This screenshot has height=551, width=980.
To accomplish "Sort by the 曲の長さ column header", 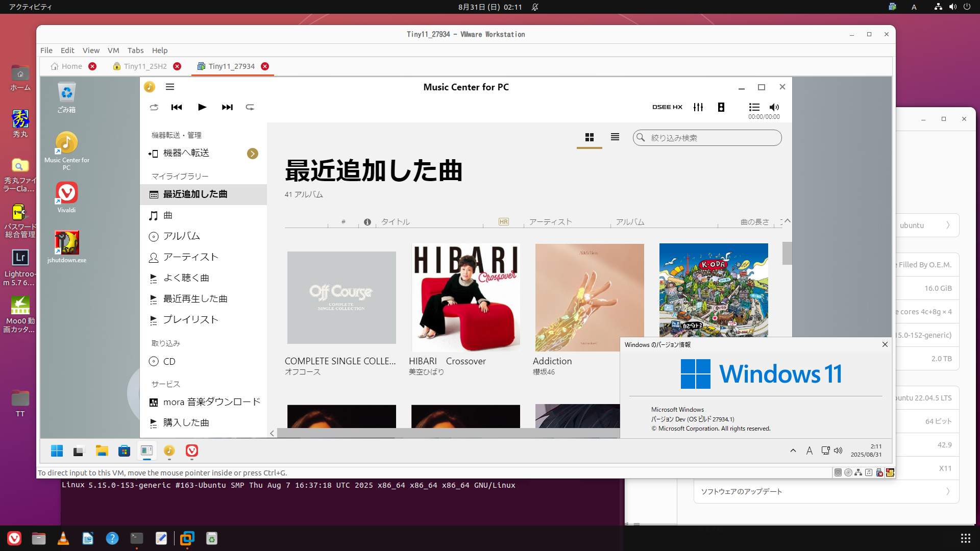I will (754, 222).
